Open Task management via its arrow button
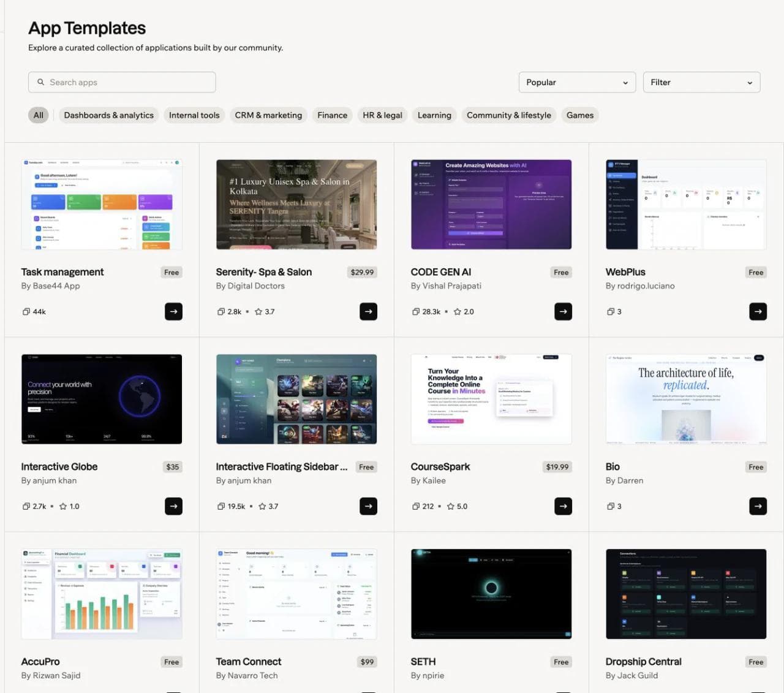This screenshot has width=784, height=693. 173,311
